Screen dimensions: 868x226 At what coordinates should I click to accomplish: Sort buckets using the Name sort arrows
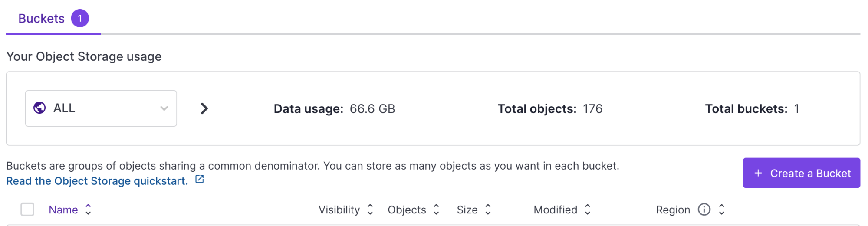pyautogui.click(x=88, y=210)
